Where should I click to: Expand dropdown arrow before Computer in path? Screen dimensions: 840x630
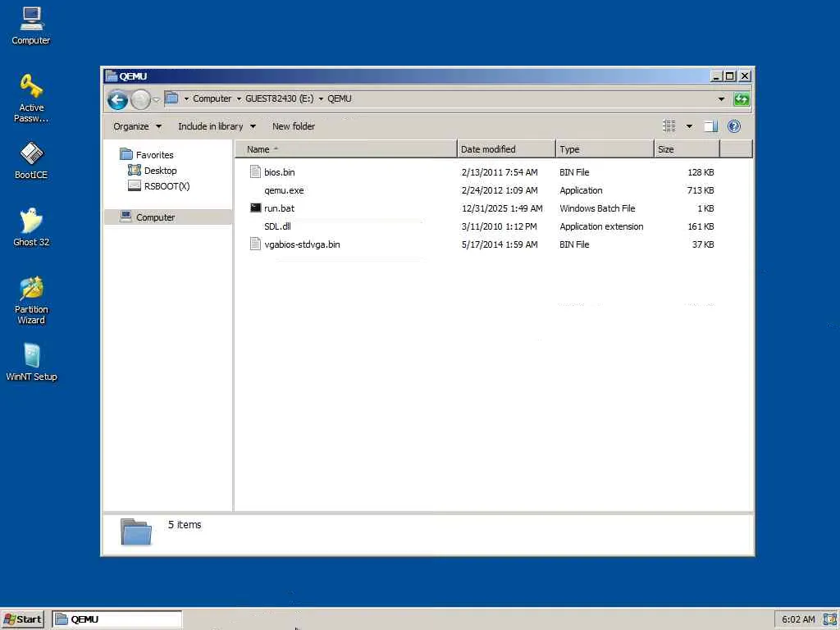coord(186,98)
